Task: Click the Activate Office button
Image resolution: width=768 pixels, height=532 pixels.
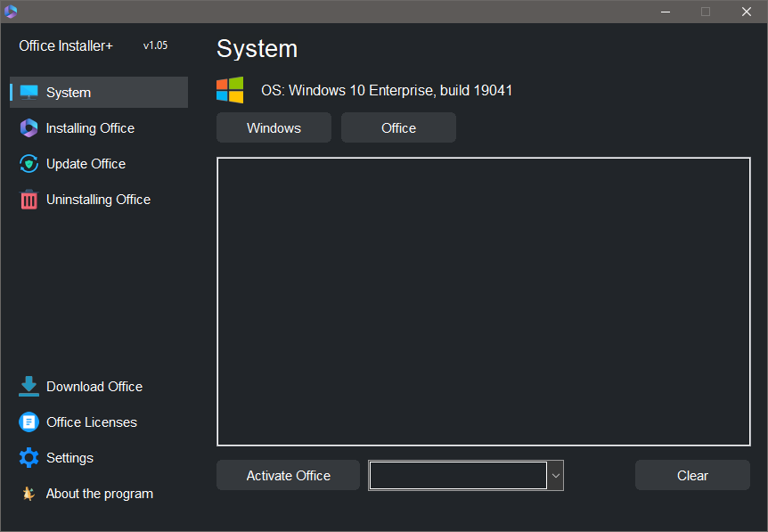Action: (288, 476)
